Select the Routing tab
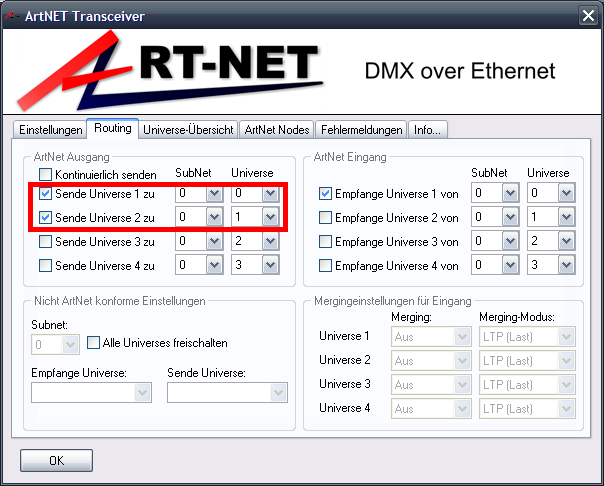Image resolution: width=604 pixels, height=486 pixels. pos(112,128)
